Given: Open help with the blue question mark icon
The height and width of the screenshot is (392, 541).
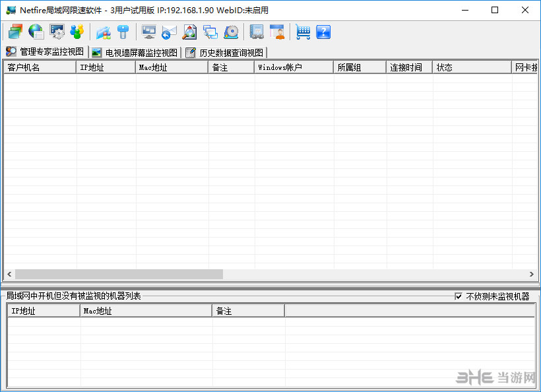Looking at the screenshot, I should (323, 31).
